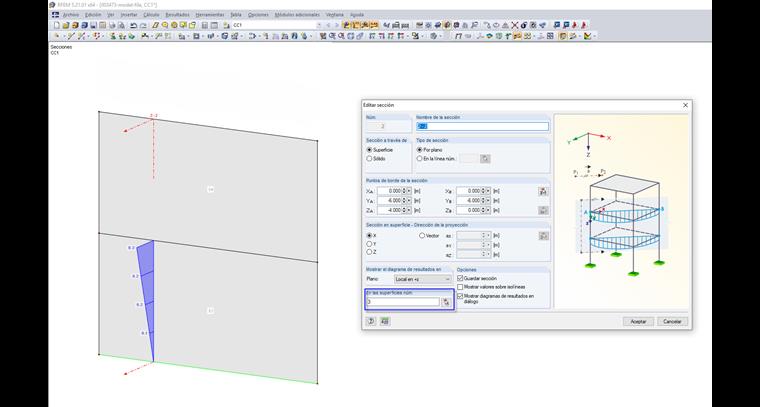Pick section point B graphically icon
The height and width of the screenshot is (407, 760).
(x=543, y=210)
